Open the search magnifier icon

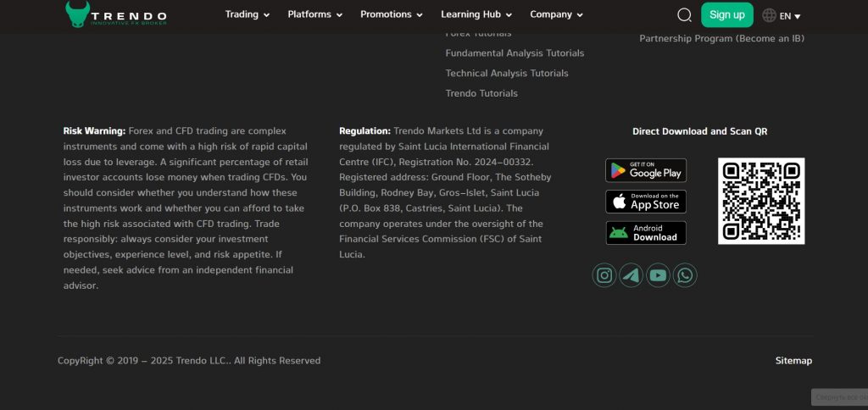[685, 15]
